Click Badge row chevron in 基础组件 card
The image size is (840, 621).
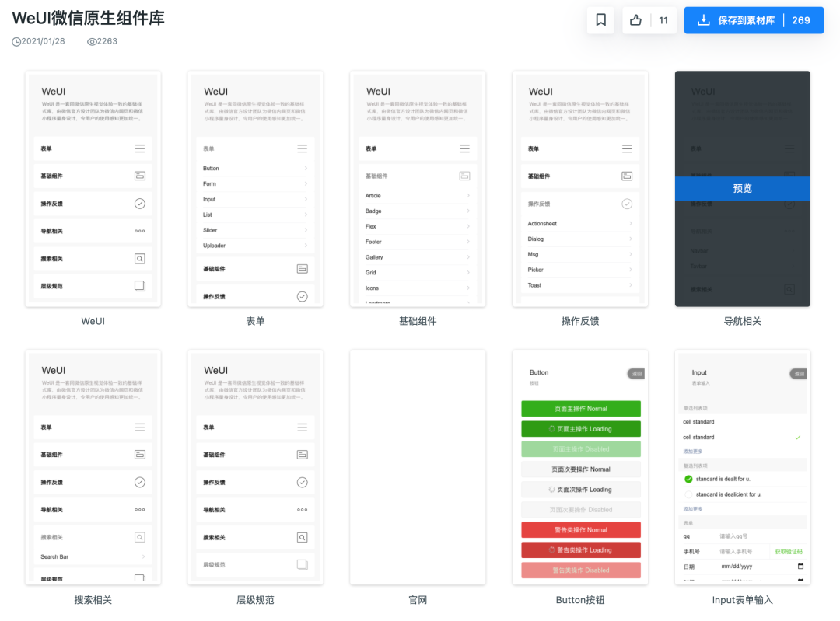click(x=468, y=211)
